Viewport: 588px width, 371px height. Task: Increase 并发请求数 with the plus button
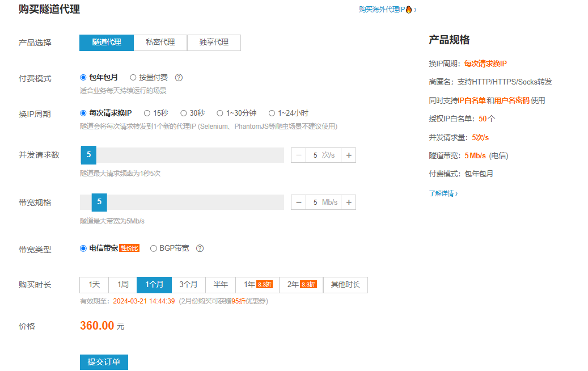pos(349,155)
